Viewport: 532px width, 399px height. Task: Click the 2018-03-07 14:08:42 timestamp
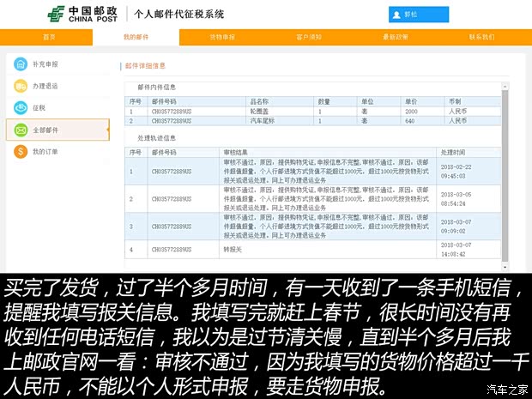tap(456, 250)
